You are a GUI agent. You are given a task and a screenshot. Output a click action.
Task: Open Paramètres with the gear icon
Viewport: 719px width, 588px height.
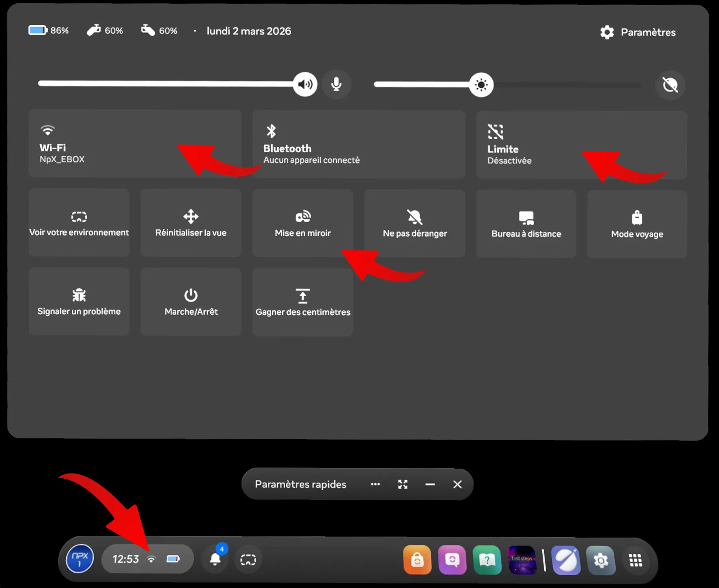[x=637, y=32]
